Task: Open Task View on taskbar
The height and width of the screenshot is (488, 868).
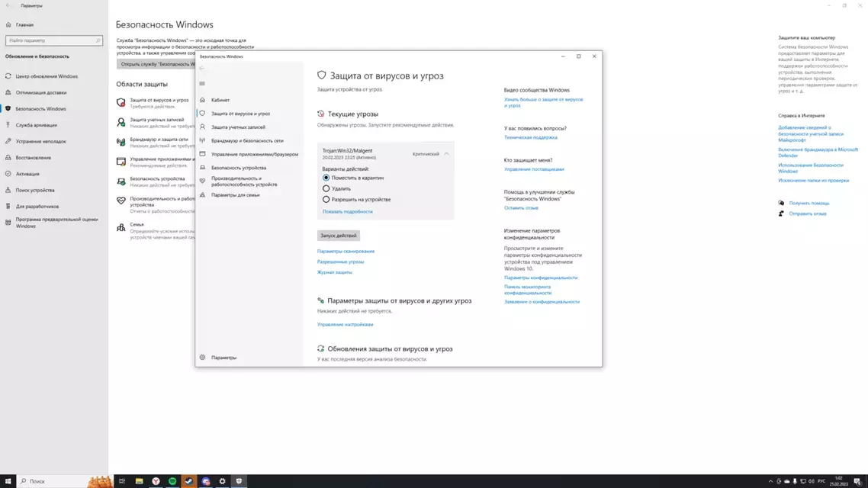Action: click(x=122, y=481)
